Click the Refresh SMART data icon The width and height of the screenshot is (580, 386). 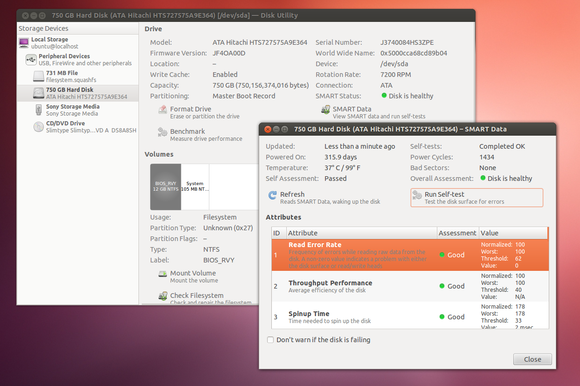(x=272, y=195)
